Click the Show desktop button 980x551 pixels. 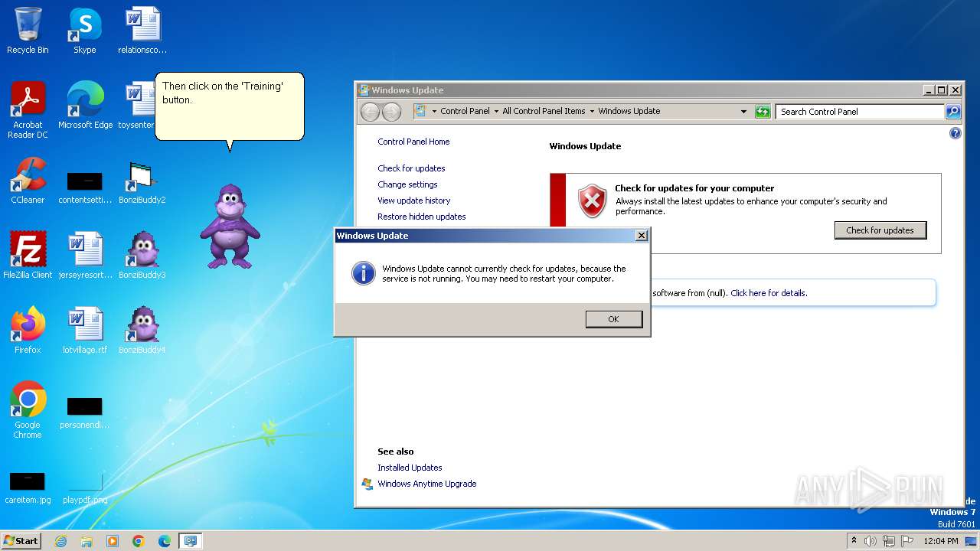tap(972, 541)
